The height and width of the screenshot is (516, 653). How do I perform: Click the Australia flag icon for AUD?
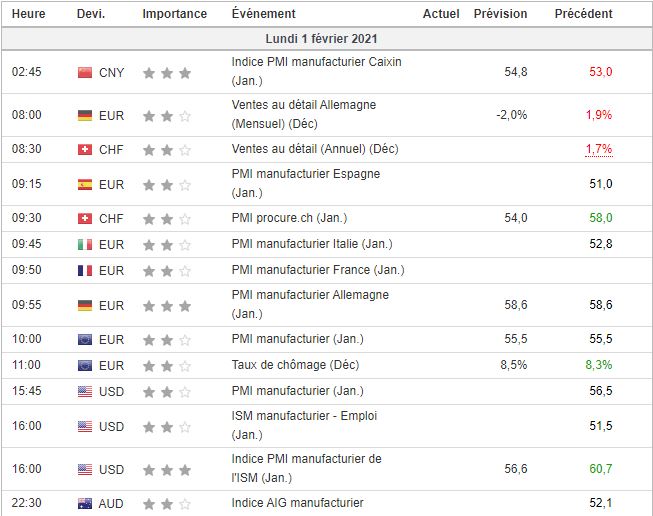click(x=85, y=504)
